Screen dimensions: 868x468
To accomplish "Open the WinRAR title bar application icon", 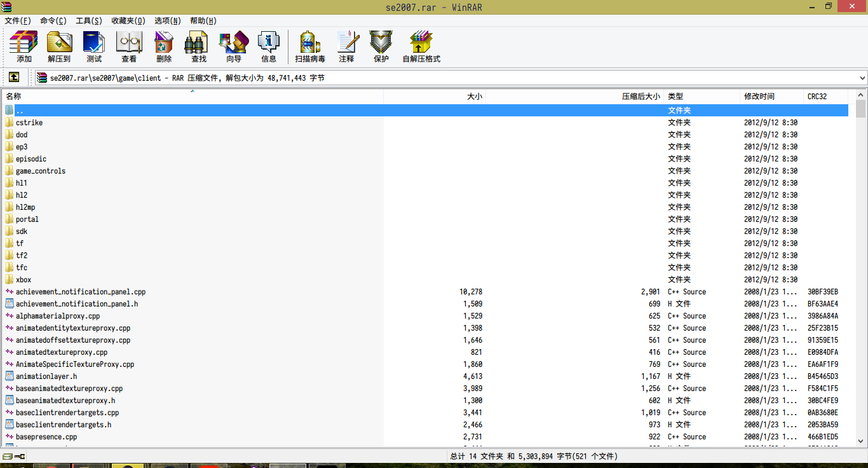I will tap(8, 7).
